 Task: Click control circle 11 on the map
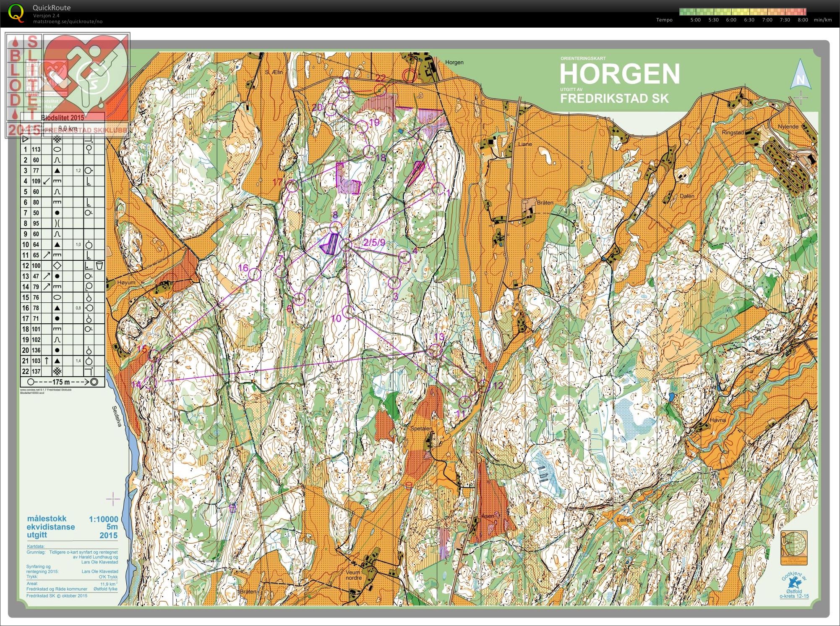click(x=464, y=402)
